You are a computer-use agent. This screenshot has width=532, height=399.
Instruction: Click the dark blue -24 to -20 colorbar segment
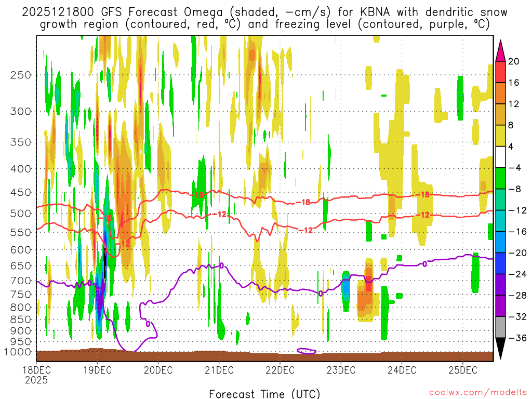(x=500, y=263)
